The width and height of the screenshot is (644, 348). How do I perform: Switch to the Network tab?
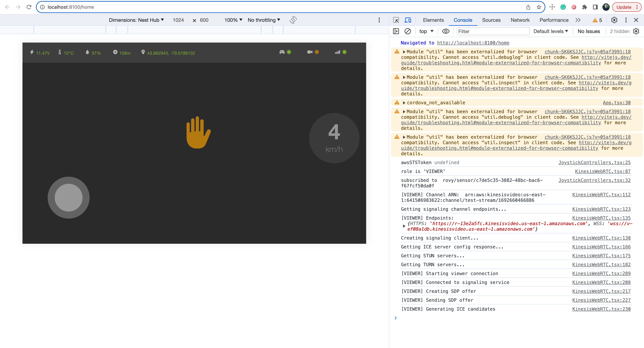(x=520, y=20)
